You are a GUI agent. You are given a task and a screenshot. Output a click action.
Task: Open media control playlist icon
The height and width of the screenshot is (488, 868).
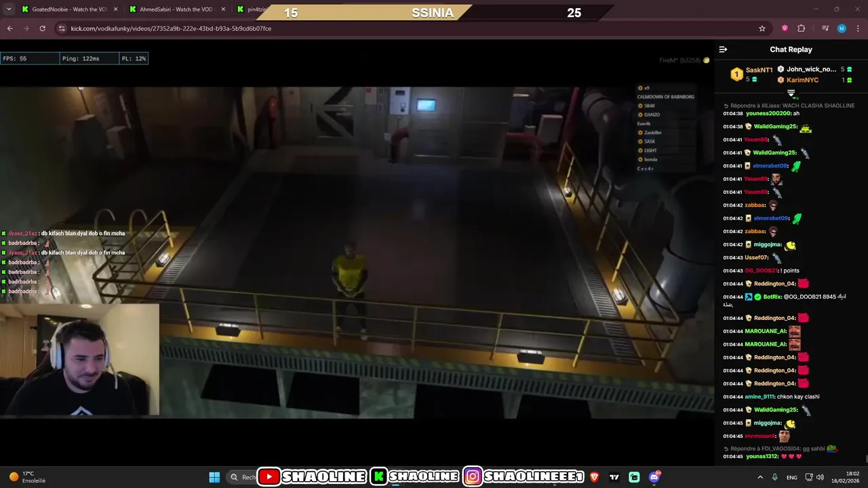pos(825,28)
